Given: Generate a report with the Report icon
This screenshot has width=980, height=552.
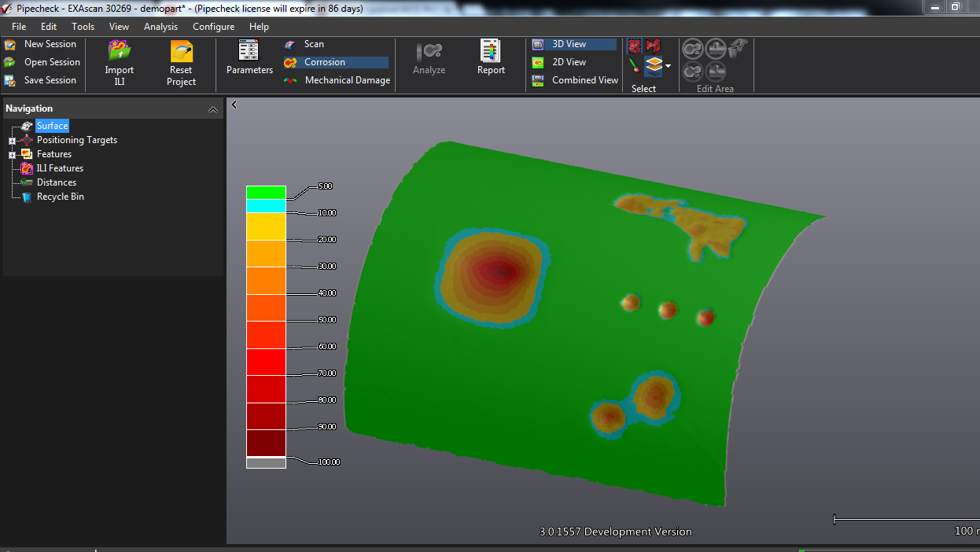Looking at the screenshot, I should (x=491, y=51).
